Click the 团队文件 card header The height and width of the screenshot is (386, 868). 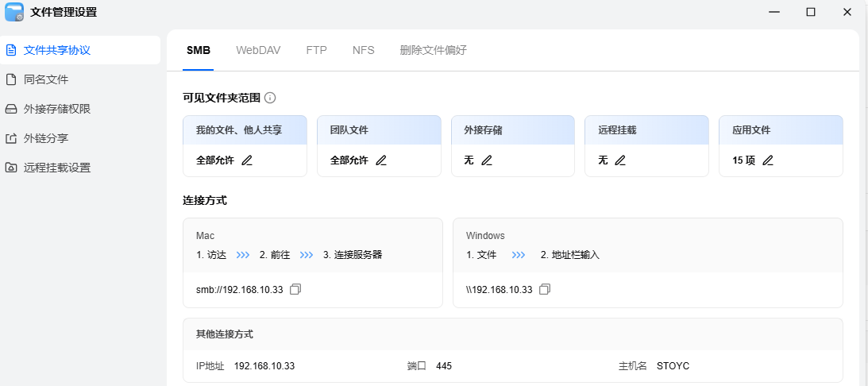[x=379, y=130]
